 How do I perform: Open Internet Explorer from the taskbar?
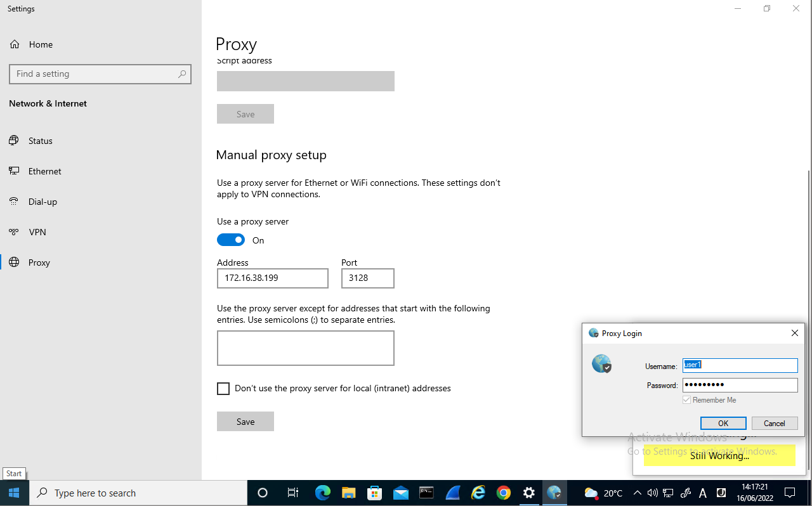[477, 493]
